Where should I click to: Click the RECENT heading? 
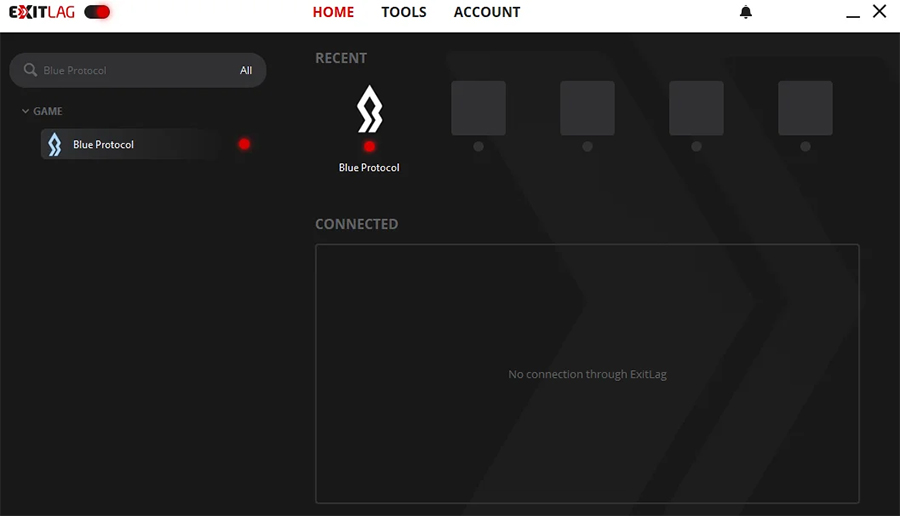click(341, 58)
